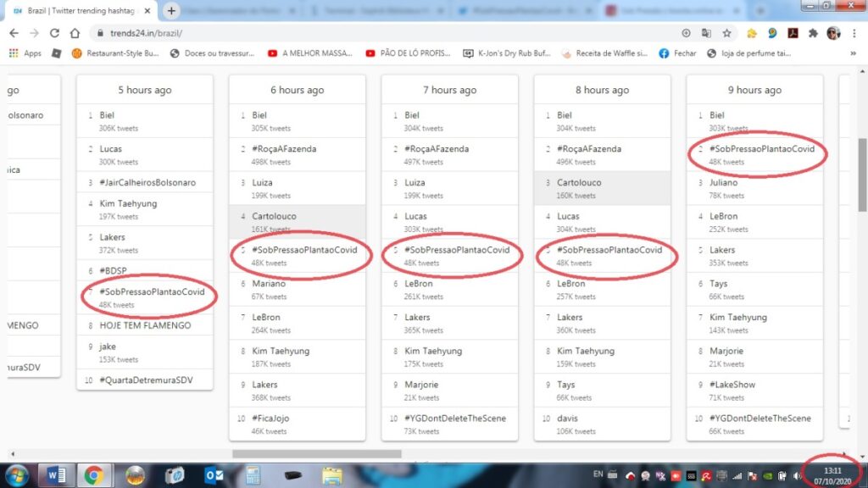Open loja de perfume tai... bookmark
The height and width of the screenshot is (488, 868).
click(x=749, y=53)
